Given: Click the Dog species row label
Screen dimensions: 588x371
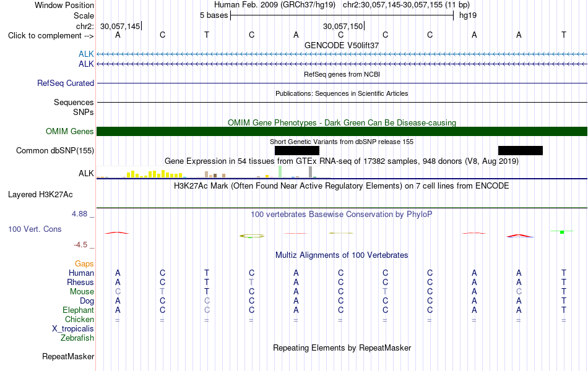Looking at the screenshot, I should (x=87, y=301).
